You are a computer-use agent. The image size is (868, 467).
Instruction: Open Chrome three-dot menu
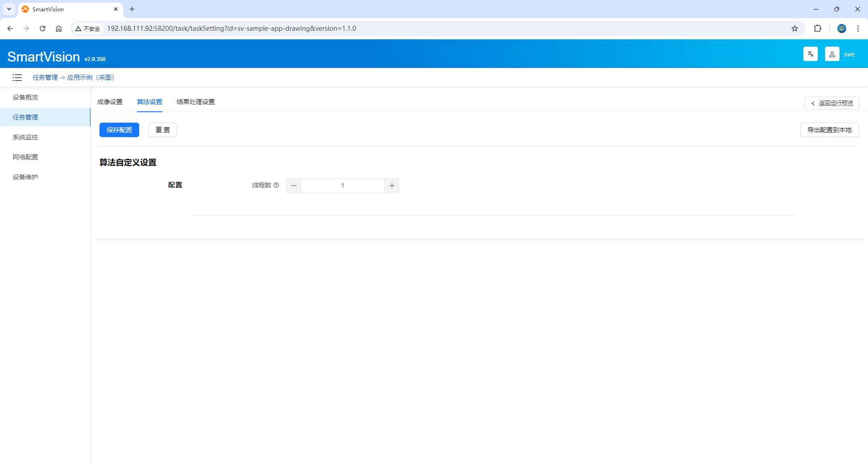click(858, 29)
